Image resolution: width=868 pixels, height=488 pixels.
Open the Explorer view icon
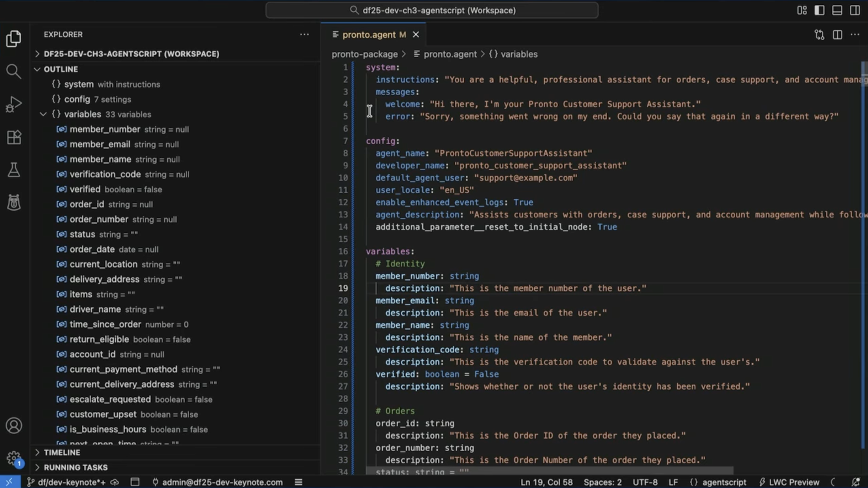click(x=13, y=38)
